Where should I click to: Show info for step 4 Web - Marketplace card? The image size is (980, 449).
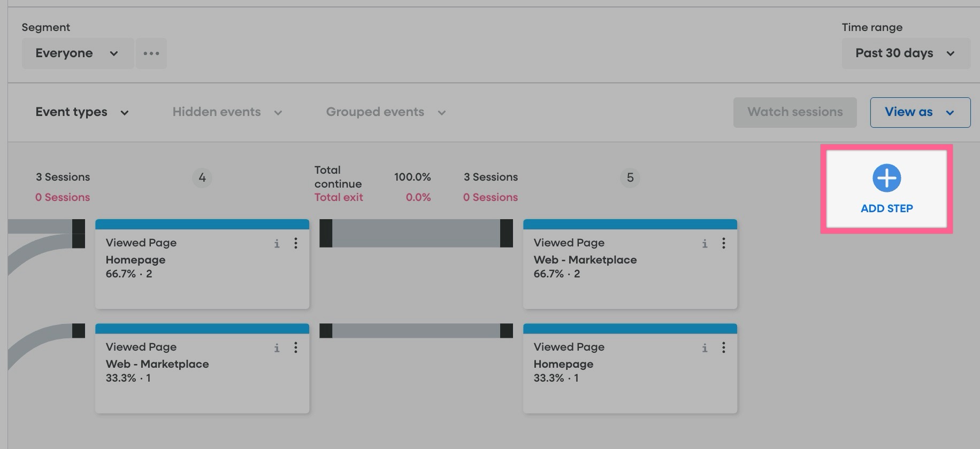(277, 348)
